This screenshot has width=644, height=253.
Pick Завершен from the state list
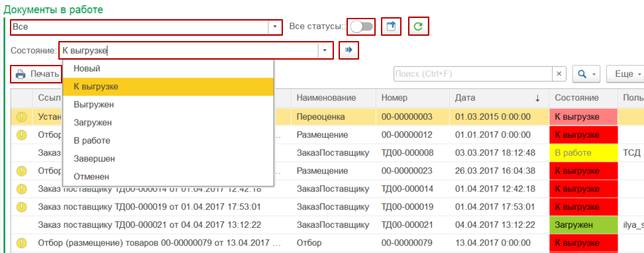[x=168, y=158]
